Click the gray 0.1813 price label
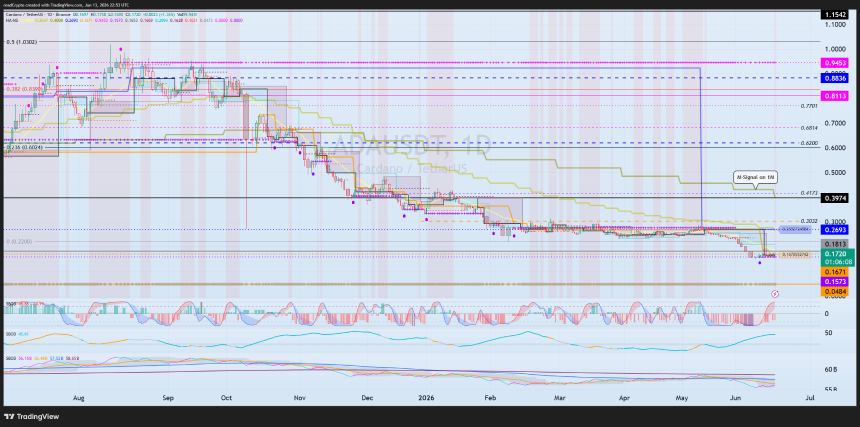Viewport: 860px width, 427px height. click(835, 244)
